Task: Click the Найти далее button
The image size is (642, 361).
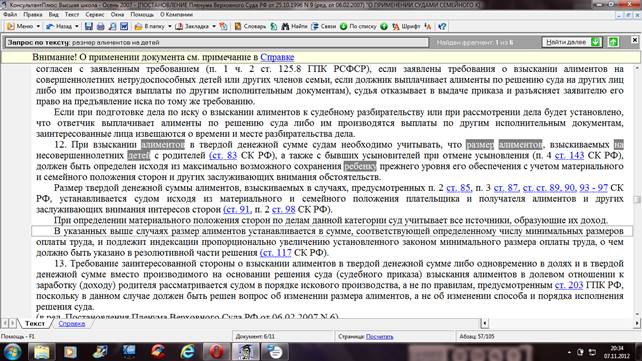Action: point(572,42)
